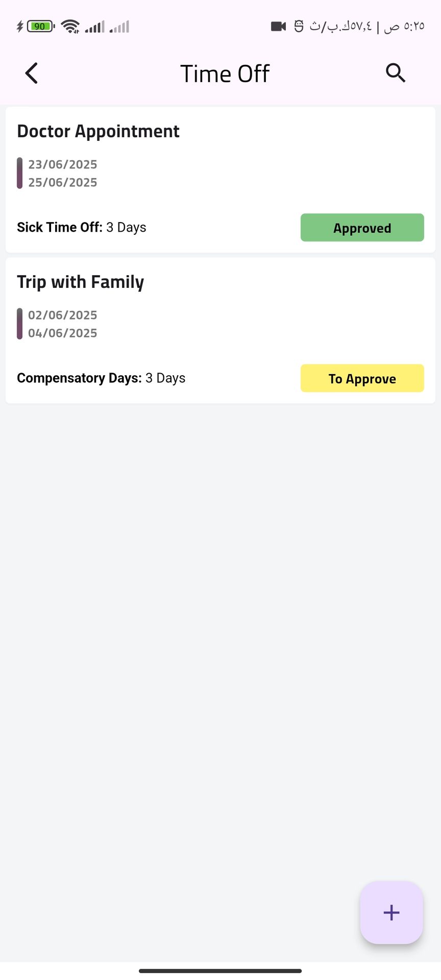Open the Doctor Appointment request
Image resolution: width=441 pixels, height=980 pixels.
coord(98,132)
